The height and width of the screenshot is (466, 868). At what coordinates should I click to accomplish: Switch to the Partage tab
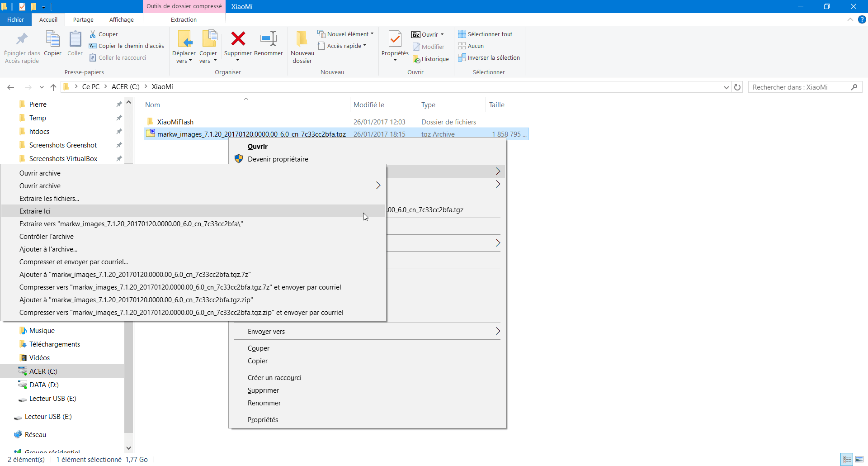pos(83,19)
